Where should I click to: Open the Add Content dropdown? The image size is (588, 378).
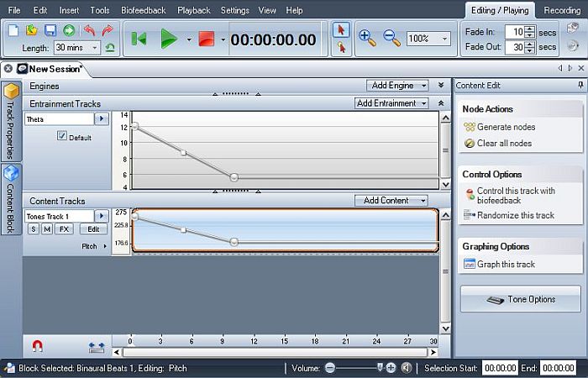pyautogui.click(x=391, y=200)
